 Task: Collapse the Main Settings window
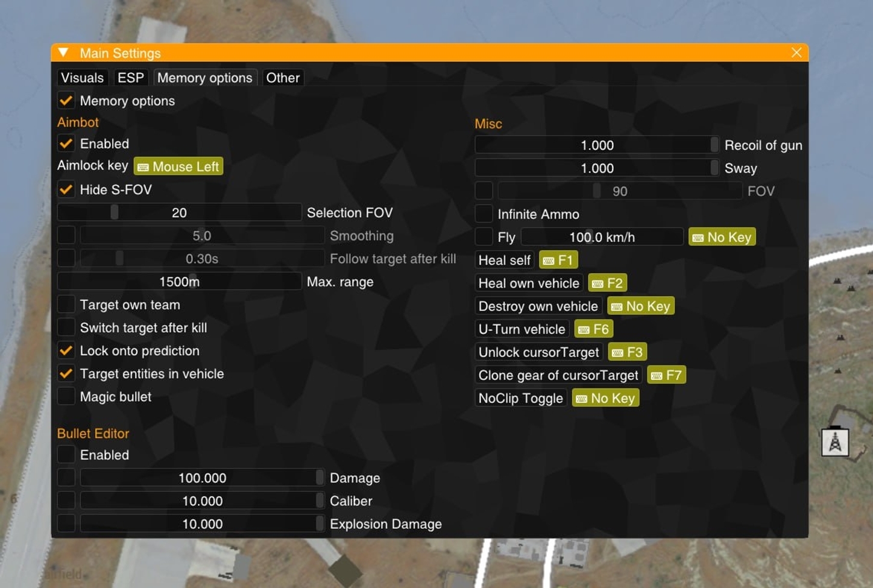(x=64, y=52)
